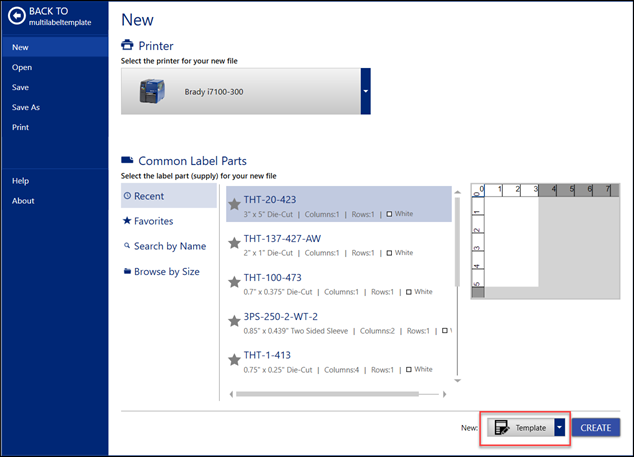The image size is (634, 457).
Task: Click the Brady i7100-300 printer image
Action: click(x=155, y=91)
